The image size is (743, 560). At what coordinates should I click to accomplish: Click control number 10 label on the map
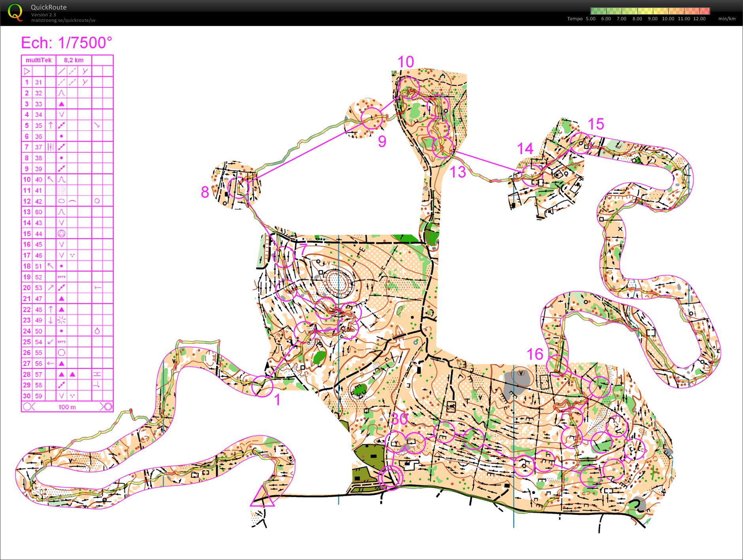click(x=406, y=62)
